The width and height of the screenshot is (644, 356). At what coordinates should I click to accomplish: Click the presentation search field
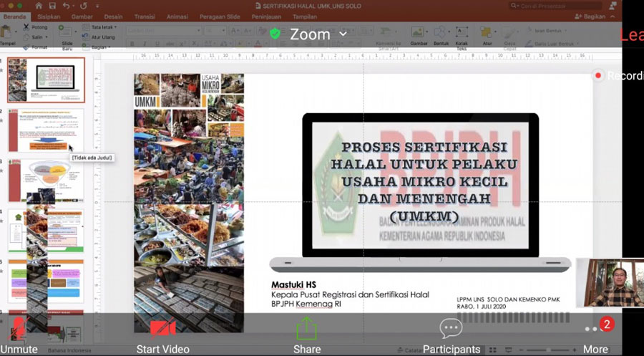555,6
